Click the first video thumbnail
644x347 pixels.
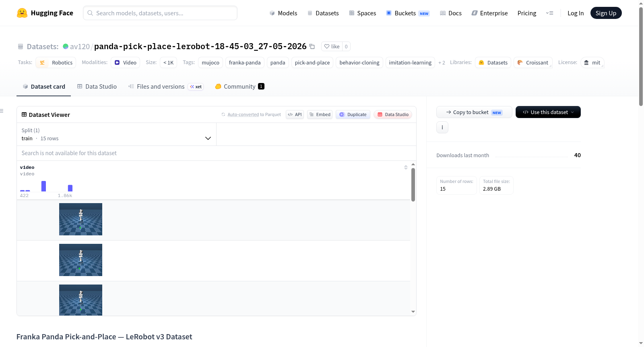(x=80, y=219)
